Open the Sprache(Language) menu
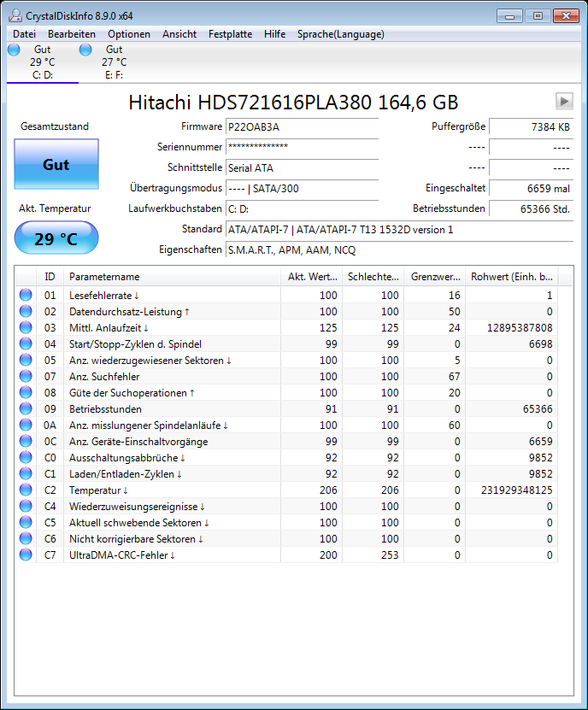Image resolution: width=588 pixels, height=710 pixels. tap(341, 34)
